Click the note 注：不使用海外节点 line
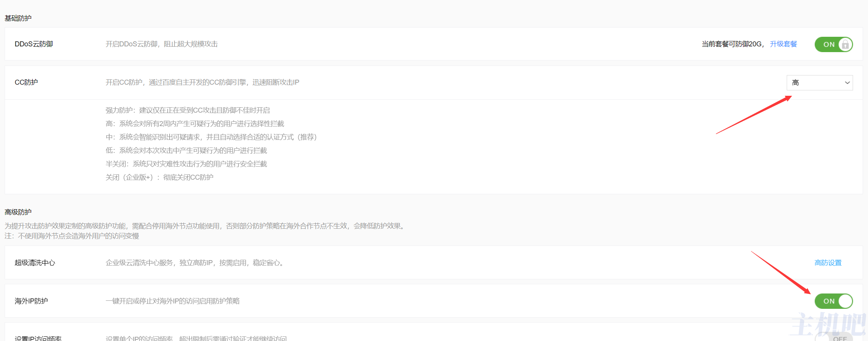The height and width of the screenshot is (341, 868). coord(72,236)
